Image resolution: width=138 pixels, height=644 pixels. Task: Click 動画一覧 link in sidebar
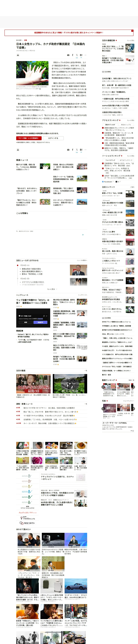[x=131, y=380]
